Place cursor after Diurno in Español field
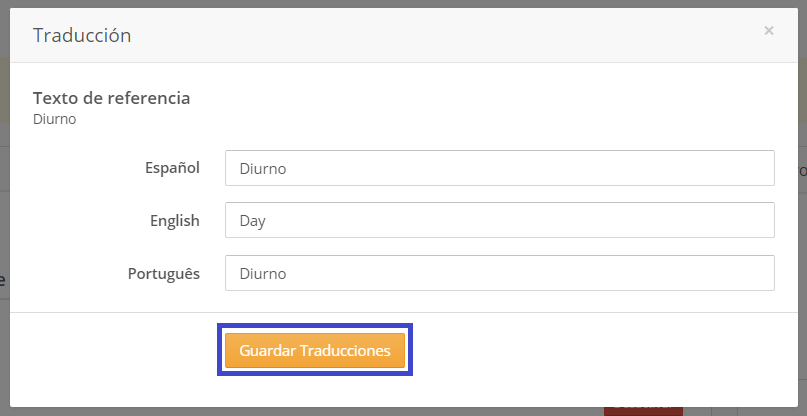Viewport: 807px width, 416px height. tap(287, 168)
